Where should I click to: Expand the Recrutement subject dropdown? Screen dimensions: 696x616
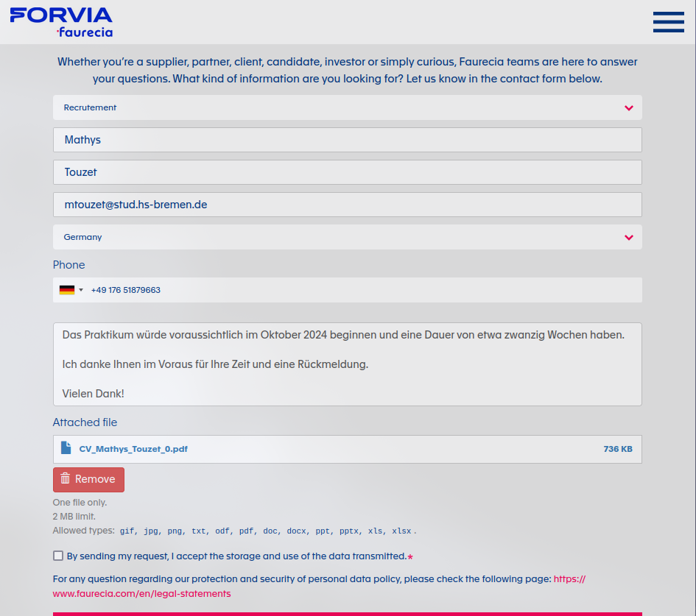coord(347,107)
